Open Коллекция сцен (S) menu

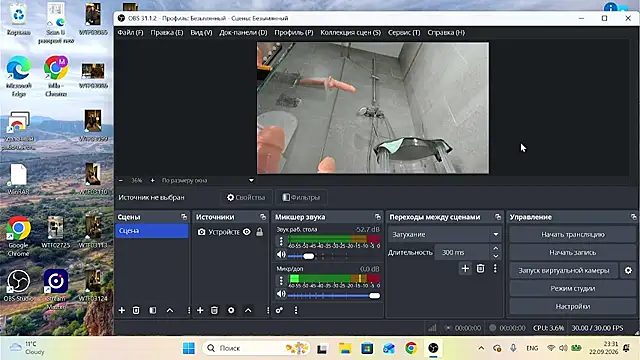point(351,32)
